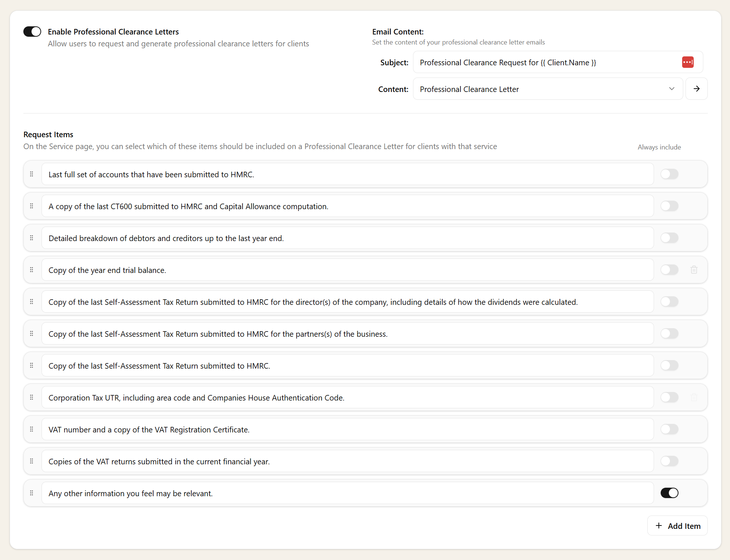Disable Enable Professional Clearance Letters
The image size is (730, 560).
click(32, 32)
